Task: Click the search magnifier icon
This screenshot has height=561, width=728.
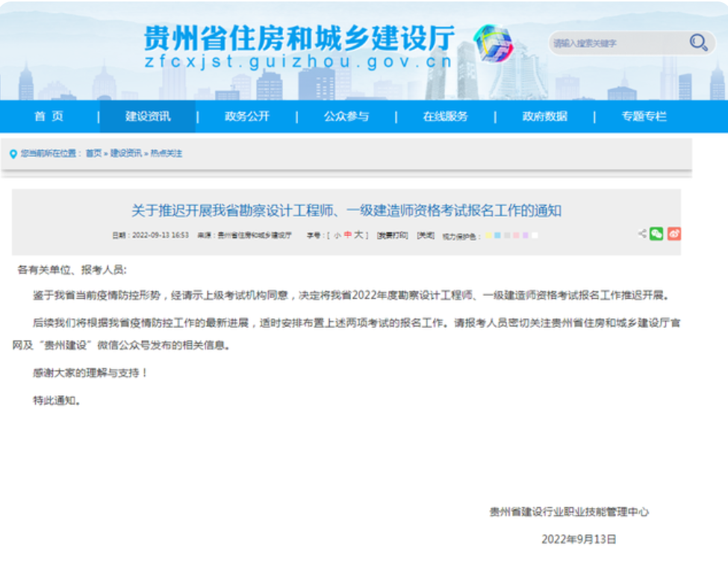Action: coord(698,43)
